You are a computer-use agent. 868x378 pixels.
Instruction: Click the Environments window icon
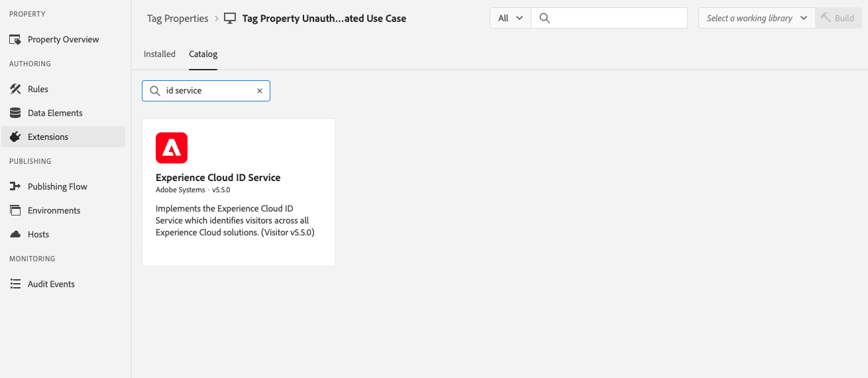point(15,210)
